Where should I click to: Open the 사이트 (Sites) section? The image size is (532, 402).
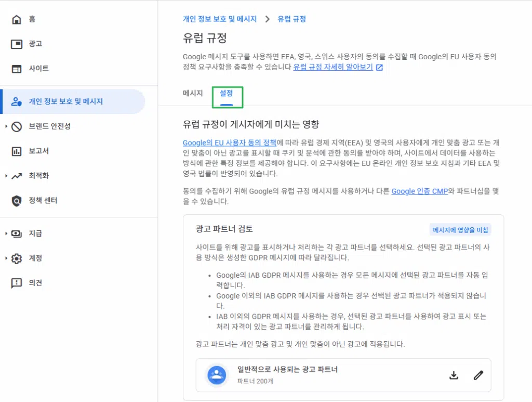16,68
